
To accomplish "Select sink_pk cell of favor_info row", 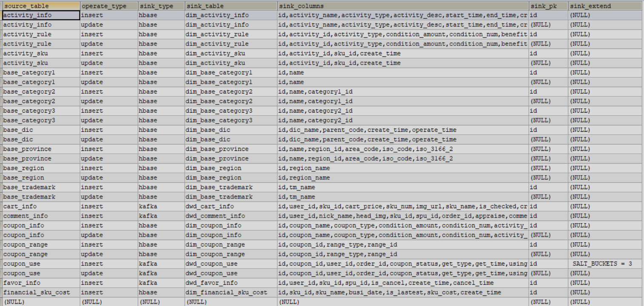I will (533, 283).
